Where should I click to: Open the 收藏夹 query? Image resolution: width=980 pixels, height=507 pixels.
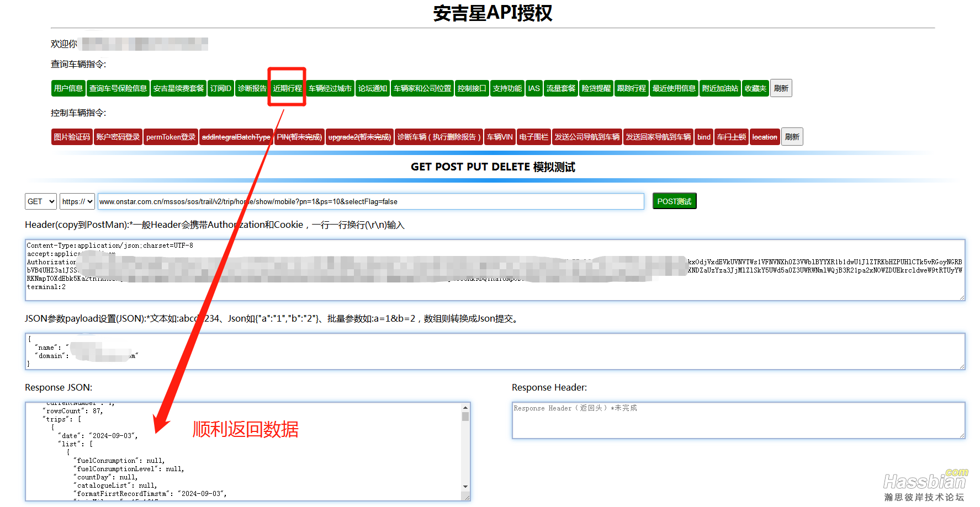[755, 88]
